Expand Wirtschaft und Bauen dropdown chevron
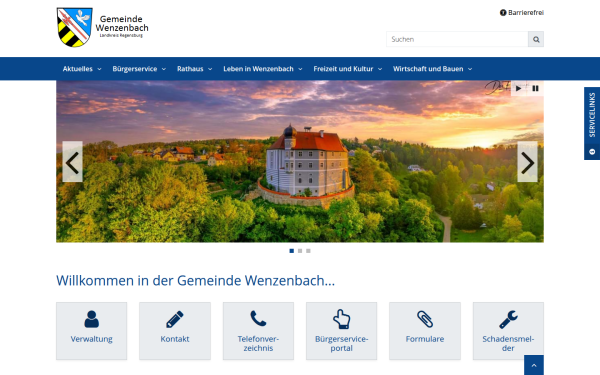The image size is (600, 375). [470, 69]
